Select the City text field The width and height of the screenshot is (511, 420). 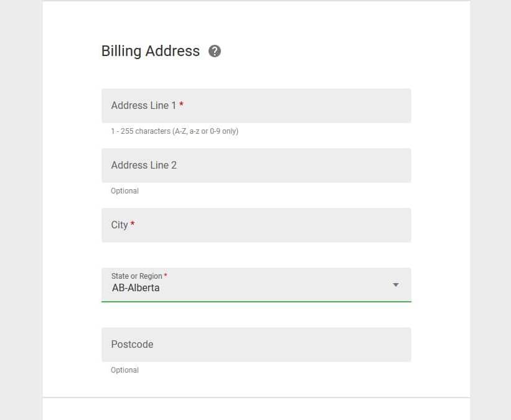(x=256, y=225)
